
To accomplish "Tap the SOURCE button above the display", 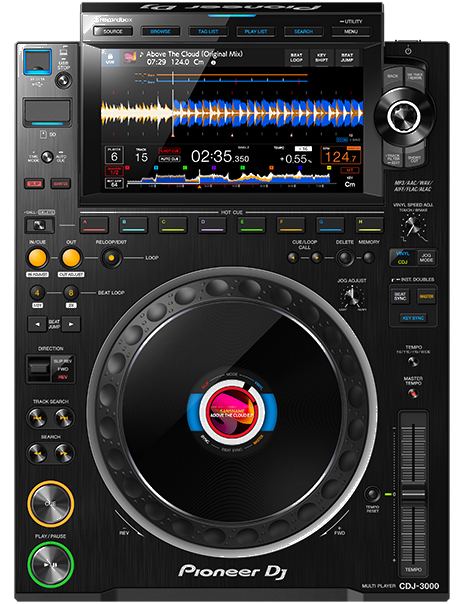I will click(113, 31).
